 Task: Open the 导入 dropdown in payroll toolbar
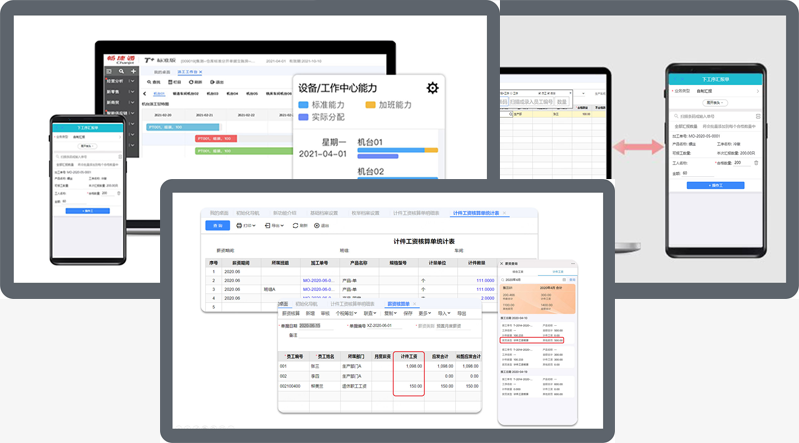point(443,313)
